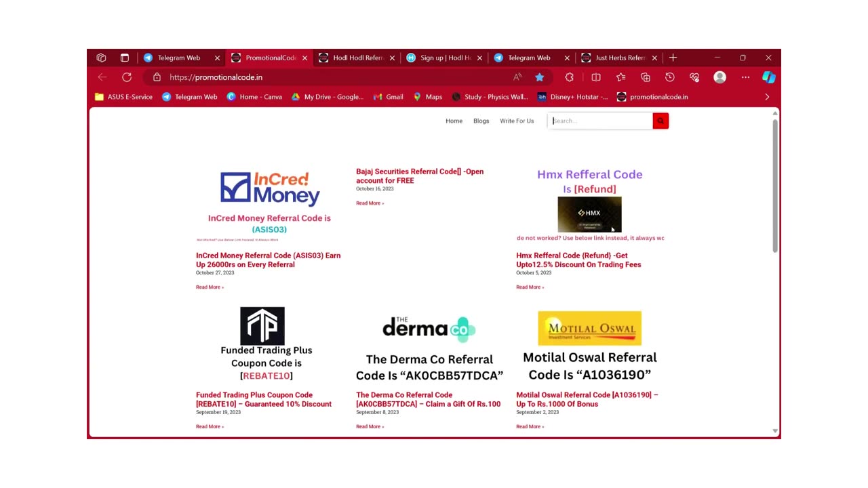Open Browser essentials heart icon
Image resolution: width=868 pixels, height=488 pixels.
click(694, 77)
